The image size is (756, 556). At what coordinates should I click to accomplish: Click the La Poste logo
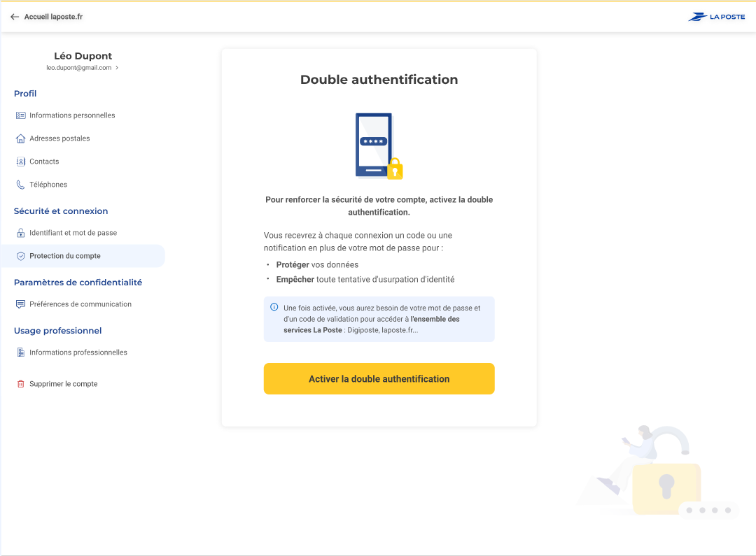point(716,17)
